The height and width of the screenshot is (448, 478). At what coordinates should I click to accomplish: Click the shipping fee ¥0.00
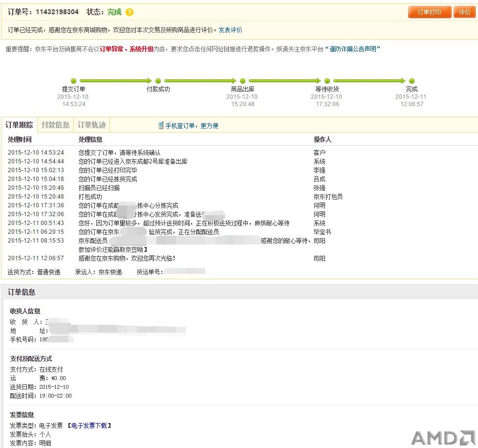59,378
